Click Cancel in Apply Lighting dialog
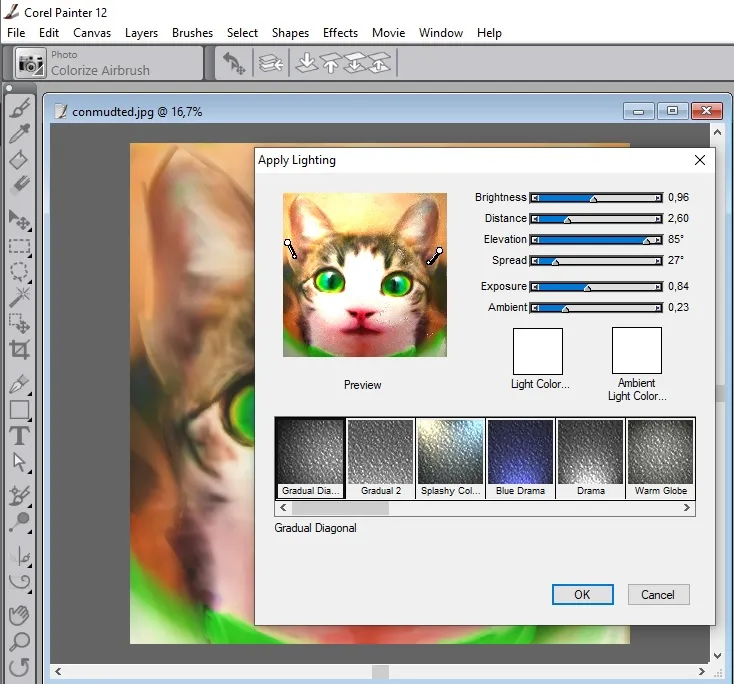This screenshot has width=734, height=684. [658, 595]
